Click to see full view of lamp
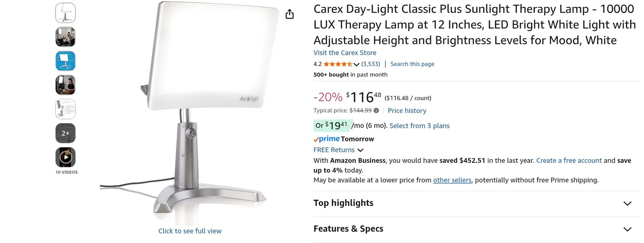 190,231
